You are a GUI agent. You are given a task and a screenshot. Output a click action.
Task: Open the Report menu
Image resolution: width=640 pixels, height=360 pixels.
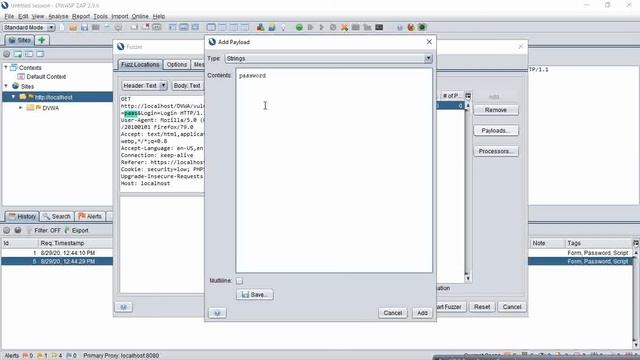pos(81,16)
